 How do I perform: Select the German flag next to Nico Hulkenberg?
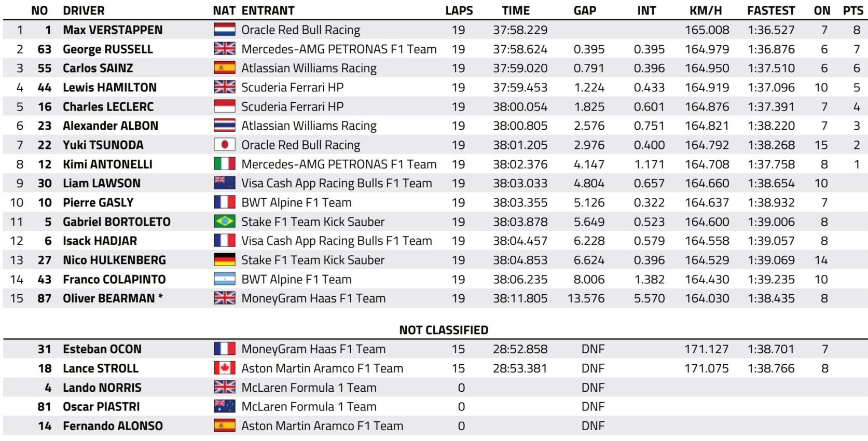point(225,260)
